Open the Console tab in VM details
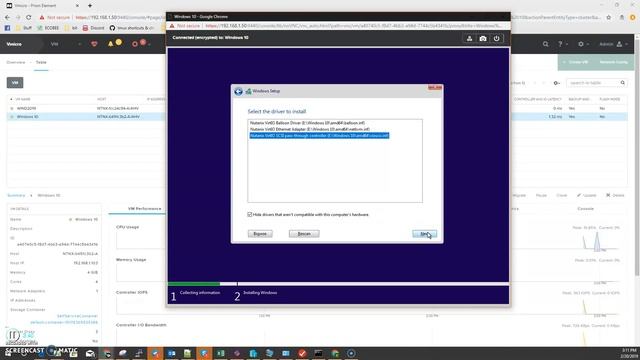Screen dimensions: 640x360 pyautogui.click(x=585, y=209)
